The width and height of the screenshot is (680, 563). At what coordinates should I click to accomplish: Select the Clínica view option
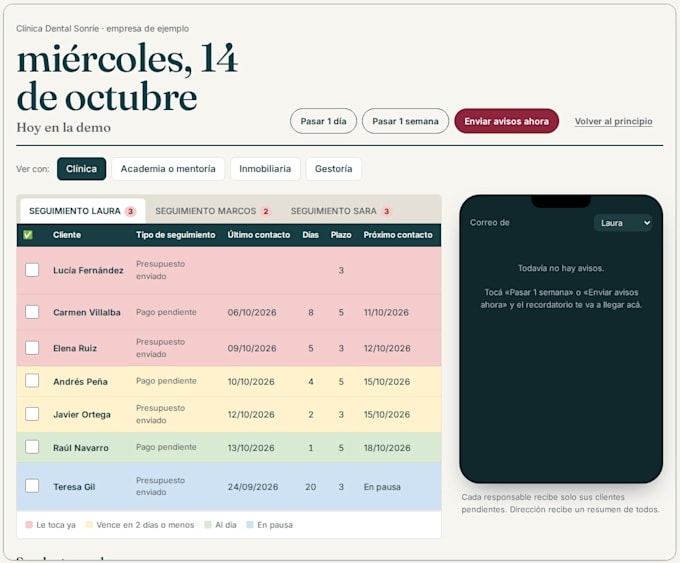[x=82, y=169]
